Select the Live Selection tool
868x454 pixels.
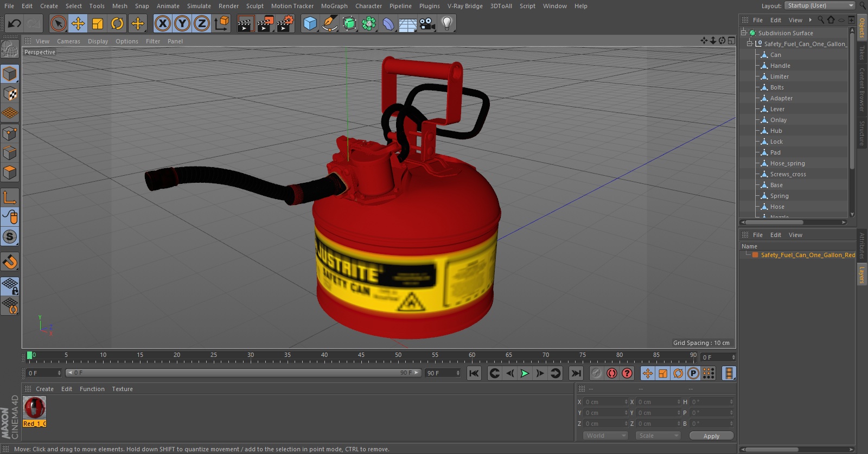pyautogui.click(x=59, y=23)
